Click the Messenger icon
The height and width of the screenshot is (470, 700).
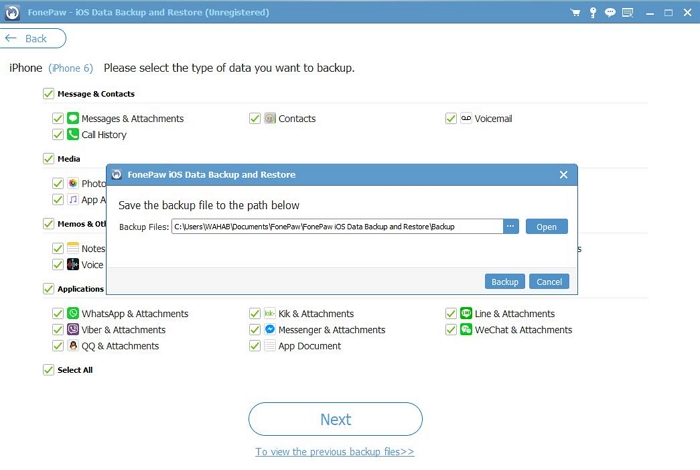pos(270,329)
